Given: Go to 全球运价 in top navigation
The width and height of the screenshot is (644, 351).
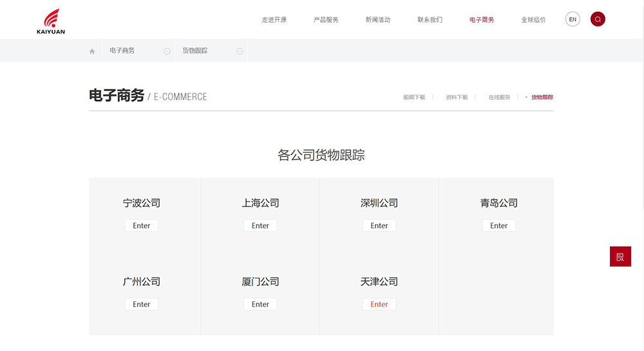Looking at the screenshot, I should [533, 20].
